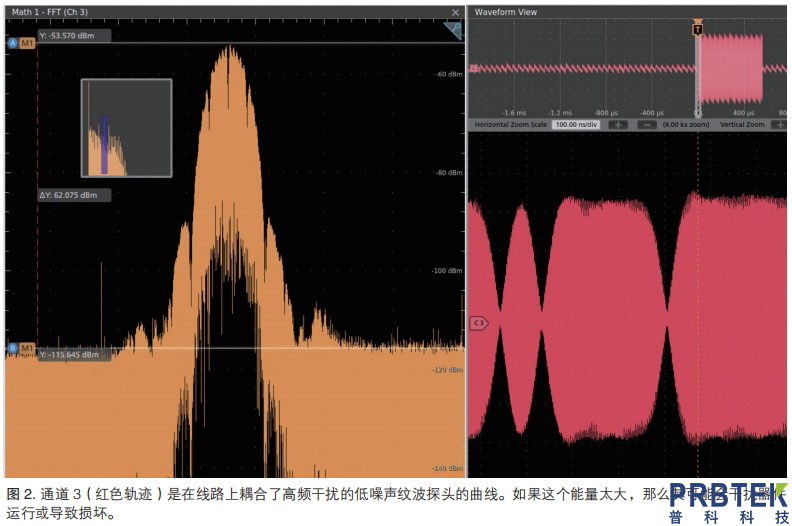Decrease horizontal zoom with minus button

[x=647, y=125]
